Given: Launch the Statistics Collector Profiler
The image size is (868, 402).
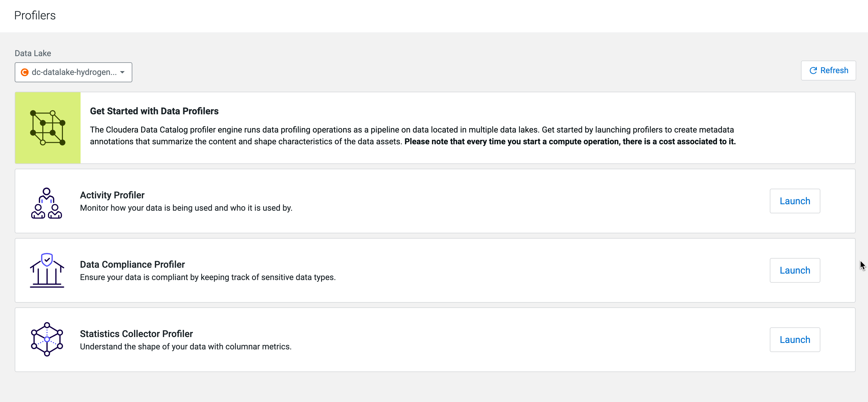Looking at the screenshot, I should 794,340.
